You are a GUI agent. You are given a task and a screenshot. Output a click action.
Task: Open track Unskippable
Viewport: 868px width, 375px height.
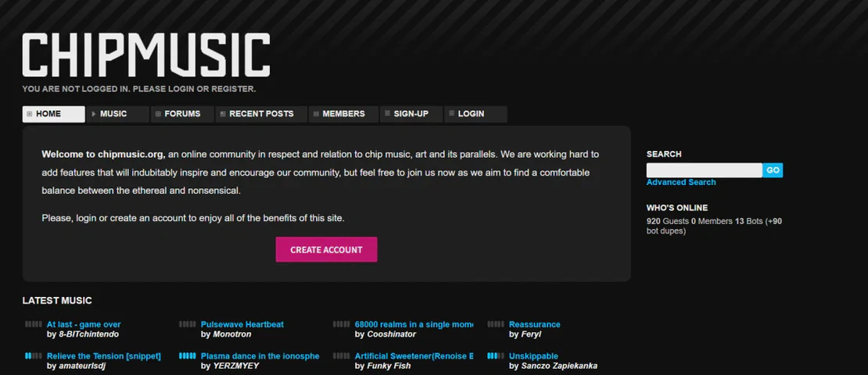coord(533,356)
